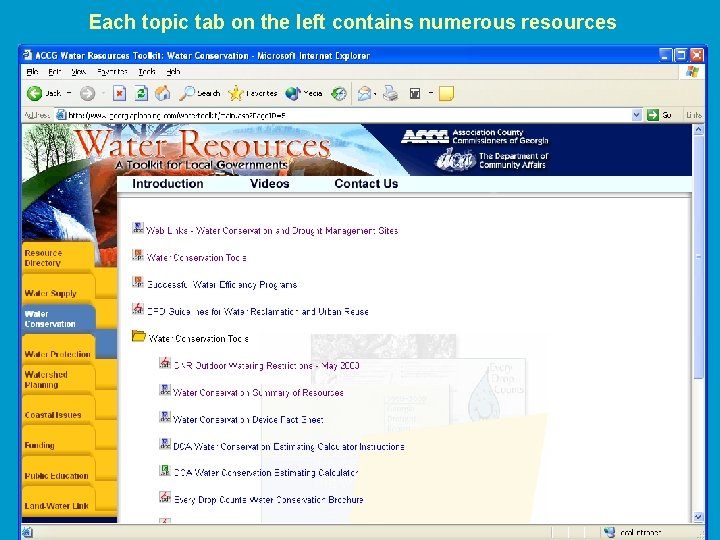Open the Contact Us navigation link
This screenshot has height=540, width=720.
pos(366,184)
